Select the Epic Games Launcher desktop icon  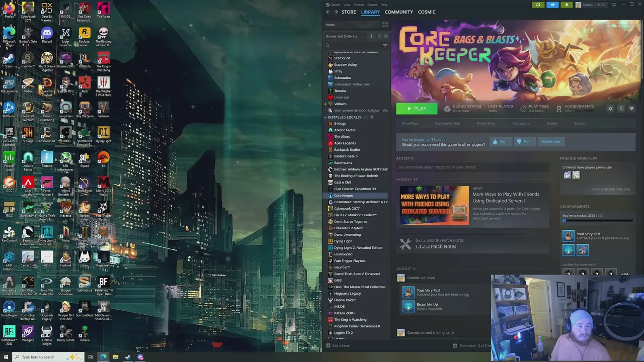(9, 136)
